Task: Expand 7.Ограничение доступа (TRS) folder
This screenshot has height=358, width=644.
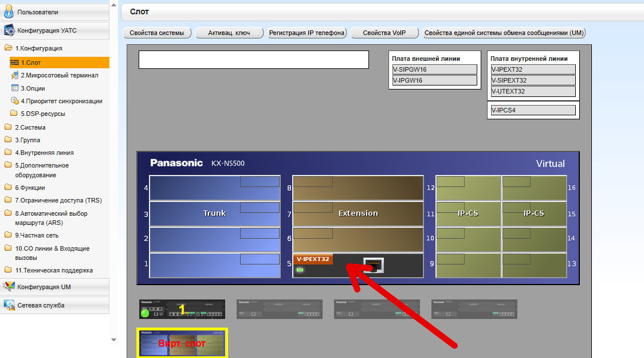Action: click(x=8, y=200)
